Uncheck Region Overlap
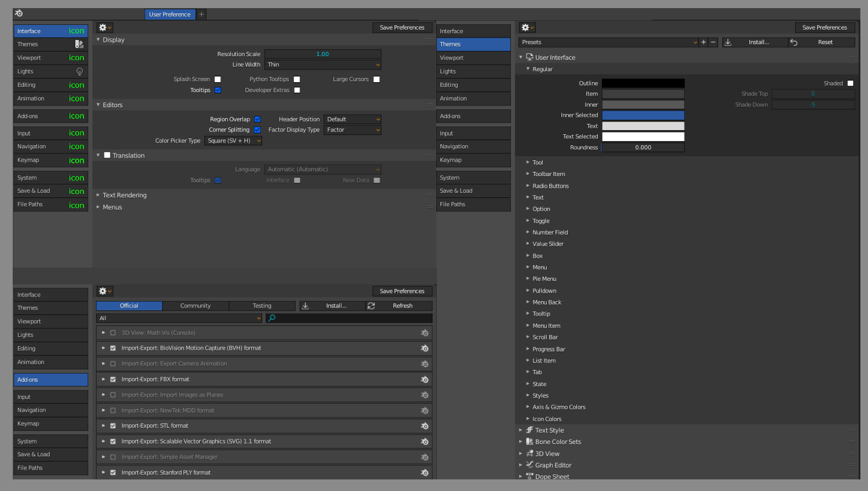Viewport: 868px width, 491px height. pyautogui.click(x=258, y=119)
